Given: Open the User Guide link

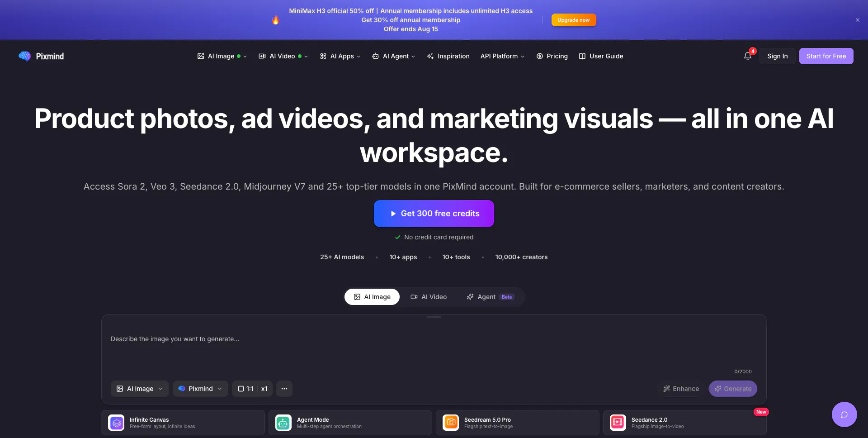Looking at the screenshot, I should pyautogui.click(x=601, y=56).
